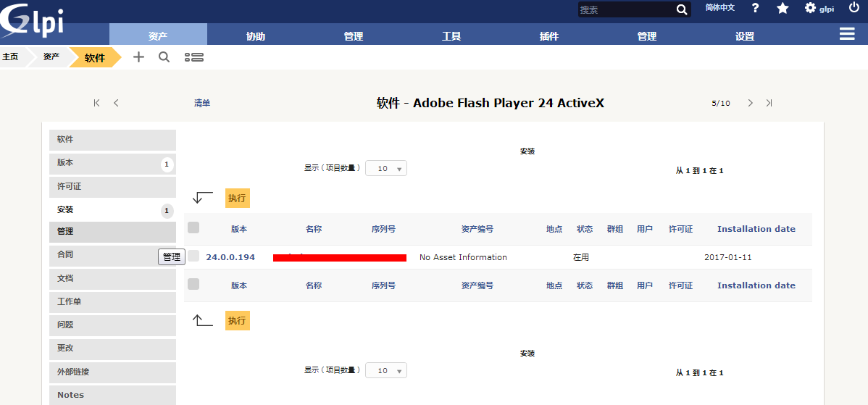Open version link 24.0.0.194
This screenshot has width=868, height=405.
click(x=230, y=257)
